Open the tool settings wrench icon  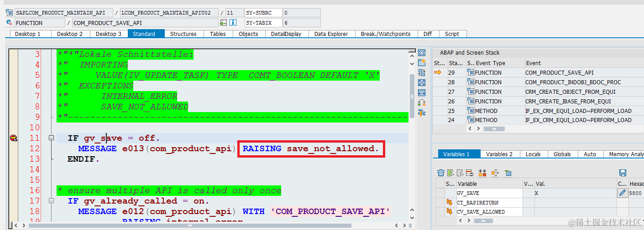[x=422, y=113]
